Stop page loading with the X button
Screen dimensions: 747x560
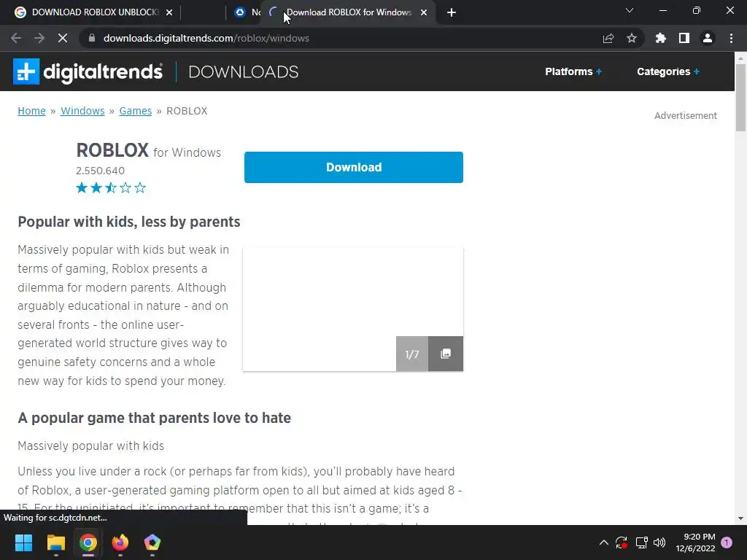coord(63,38)
